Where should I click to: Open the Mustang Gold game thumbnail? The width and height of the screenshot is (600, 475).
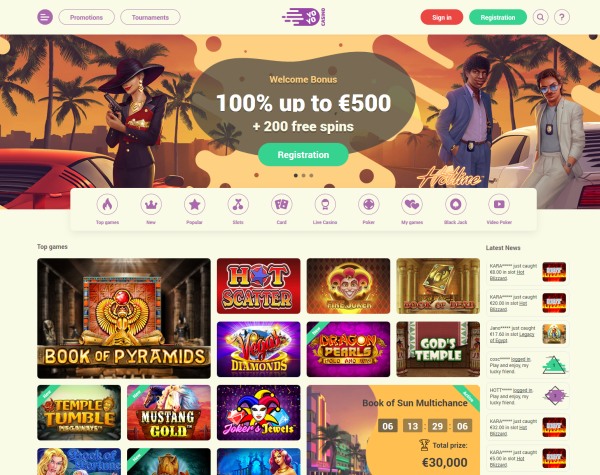[169, 413]
